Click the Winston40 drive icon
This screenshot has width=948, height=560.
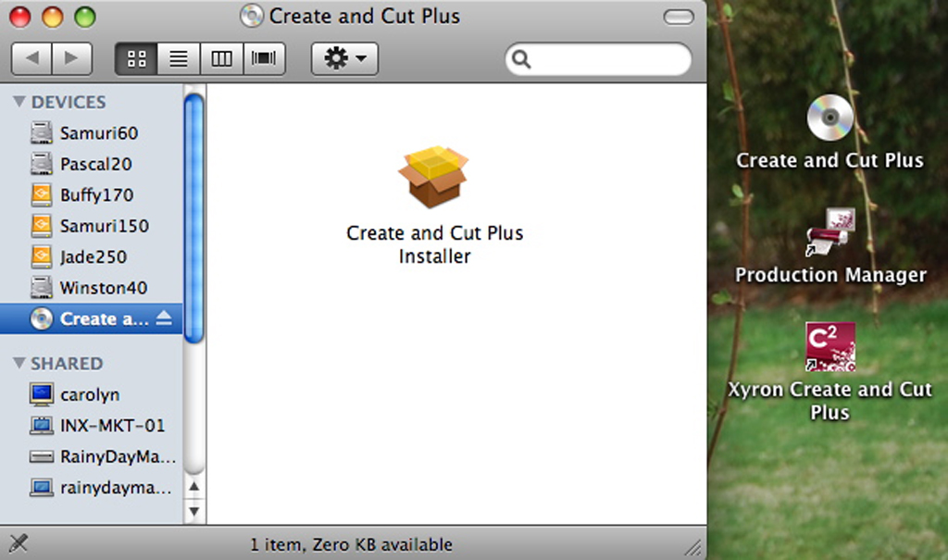(x=41, y=287)
